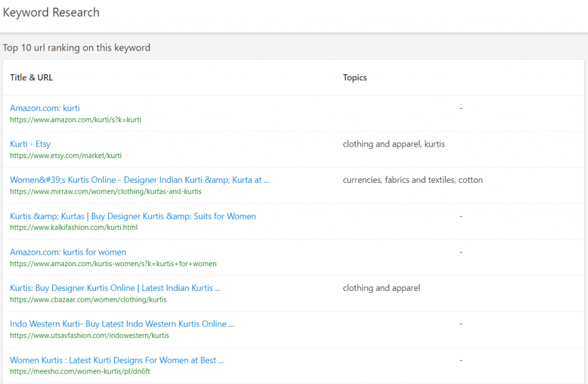
Task: Select the 'clothing and apparel, kurtis' topics cell
Action: click(394, 144)
